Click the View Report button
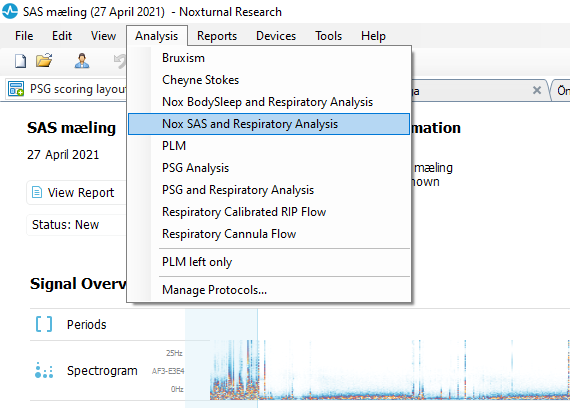 [x=76, y=192]
